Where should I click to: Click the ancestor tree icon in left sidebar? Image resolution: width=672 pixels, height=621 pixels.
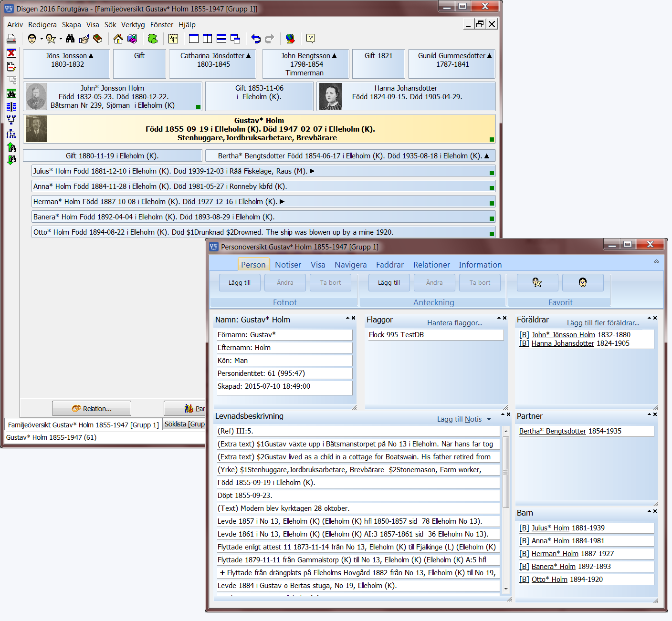tap(11, 120)
